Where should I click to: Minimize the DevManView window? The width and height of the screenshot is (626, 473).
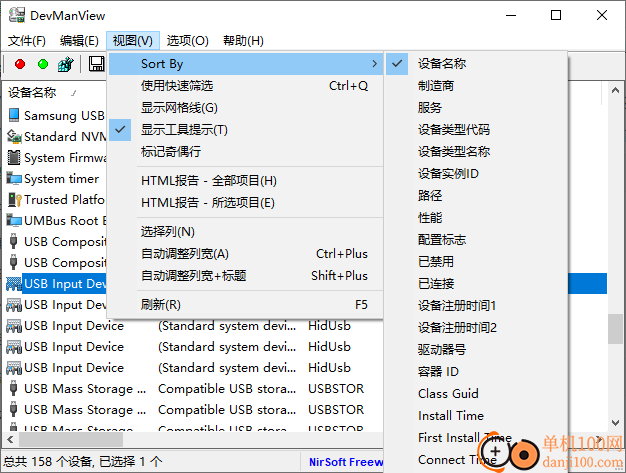[x=511, y=16]
